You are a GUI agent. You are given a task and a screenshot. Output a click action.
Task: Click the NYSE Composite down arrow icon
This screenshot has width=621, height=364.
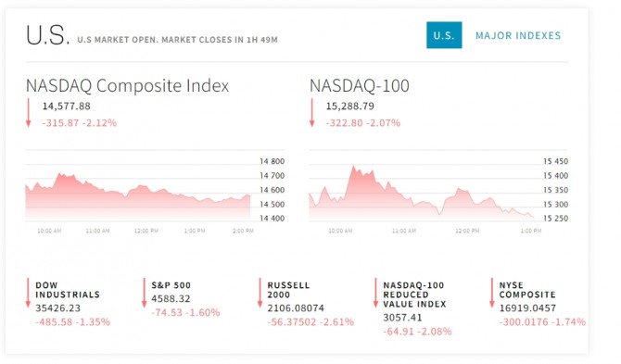point(491,293)
